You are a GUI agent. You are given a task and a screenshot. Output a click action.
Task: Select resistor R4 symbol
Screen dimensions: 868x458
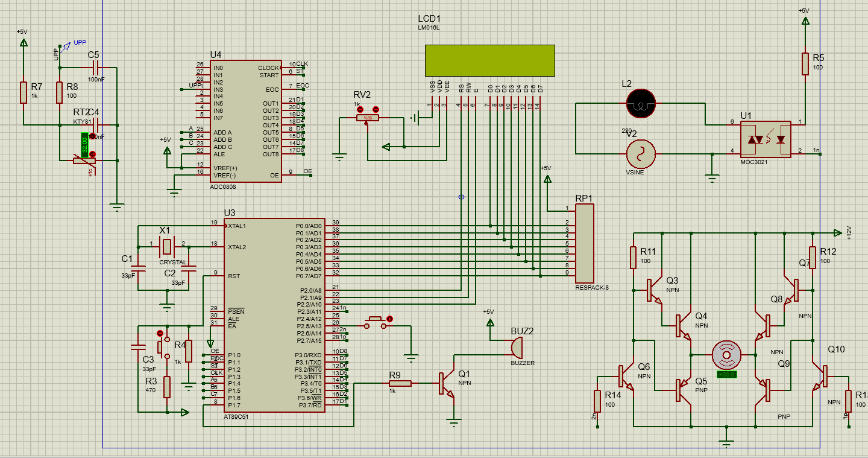coord(189,351)
